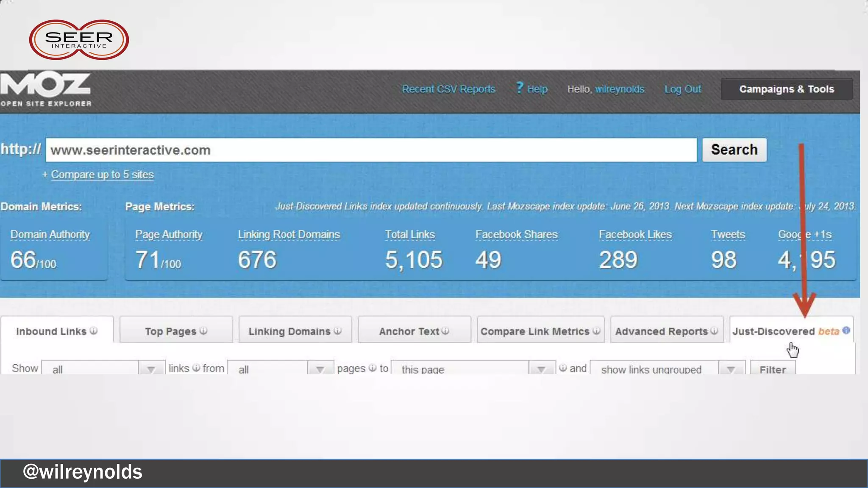The image size is (868, 488).
Task: Open Recent CSV Reports link
Action: pos(448,89)
